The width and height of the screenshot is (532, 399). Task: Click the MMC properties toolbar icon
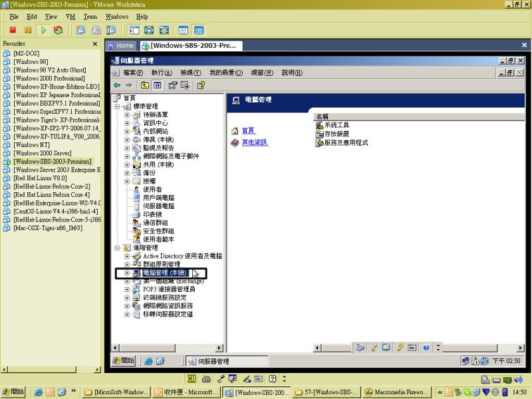tap(173, 85)
